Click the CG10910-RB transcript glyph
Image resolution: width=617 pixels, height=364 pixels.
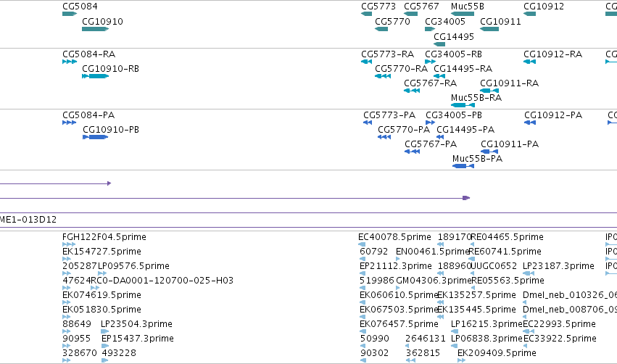pyautogui.click(x=95, y=76)
